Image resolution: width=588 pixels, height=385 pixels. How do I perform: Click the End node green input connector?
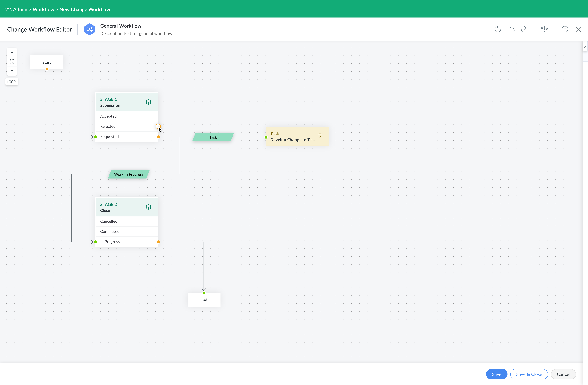coord(204,293)
